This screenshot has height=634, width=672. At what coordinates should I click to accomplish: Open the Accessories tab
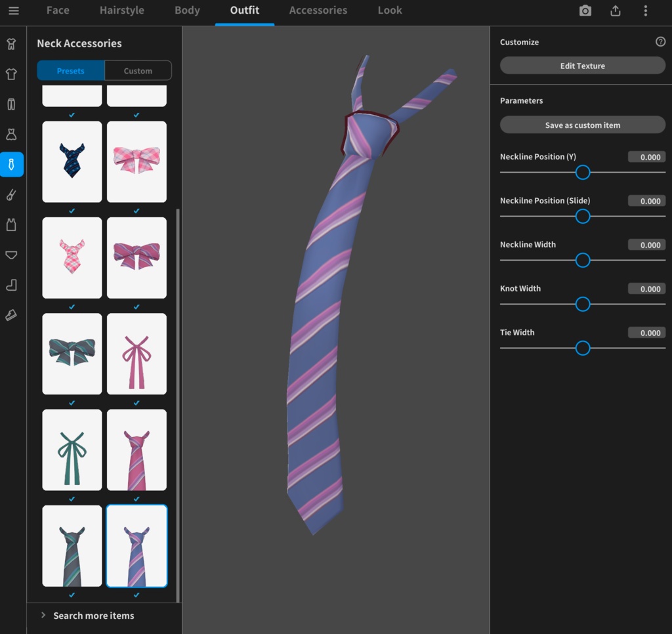click(318, 11)
